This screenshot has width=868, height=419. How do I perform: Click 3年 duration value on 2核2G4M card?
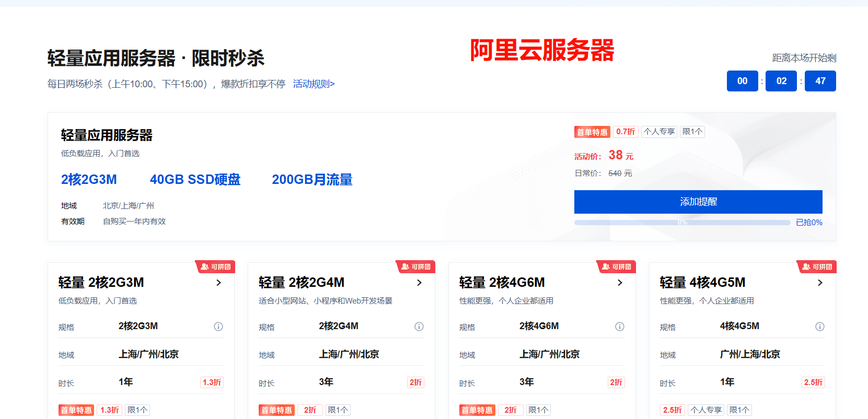(x=326, y=382)
